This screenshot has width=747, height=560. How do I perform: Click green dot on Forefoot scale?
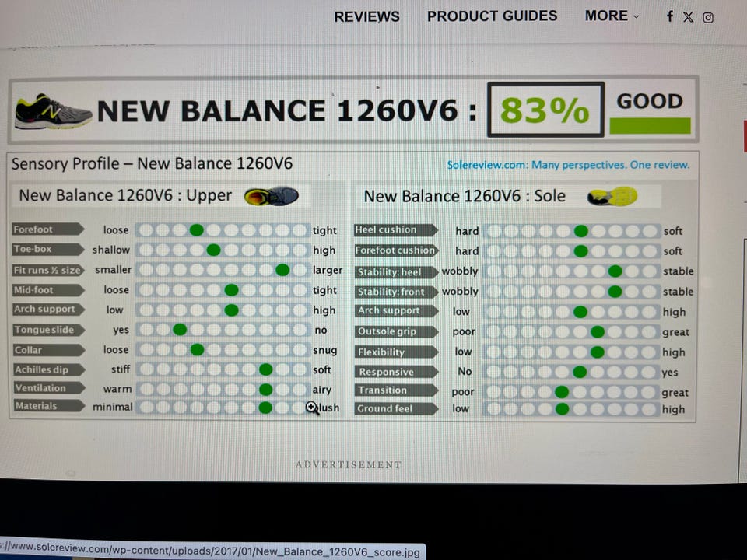tap(196, 230)
